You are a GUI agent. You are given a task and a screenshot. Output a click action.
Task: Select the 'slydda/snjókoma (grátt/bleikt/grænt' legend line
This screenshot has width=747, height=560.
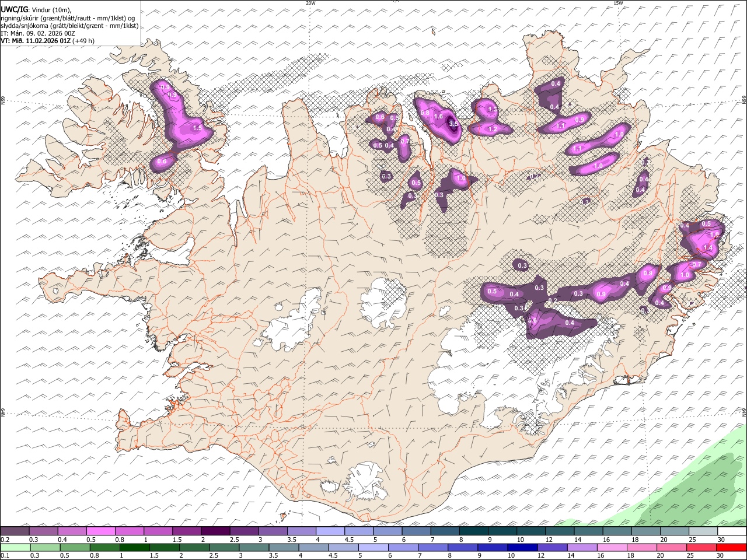click(69, 26)
